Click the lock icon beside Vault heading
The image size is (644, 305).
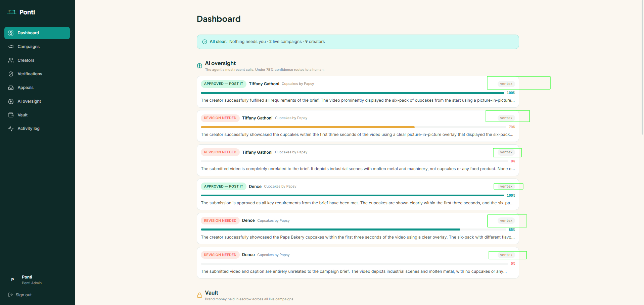(199, 295)
